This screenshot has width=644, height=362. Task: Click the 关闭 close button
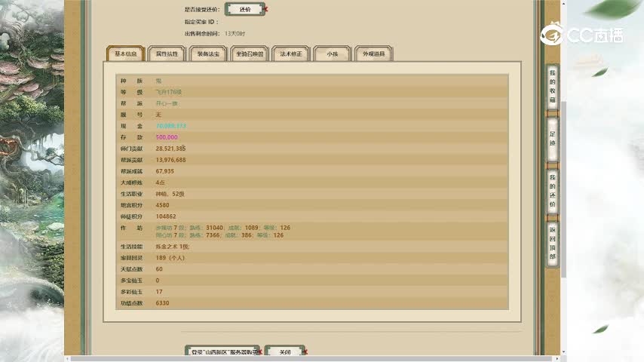pos(284,352)
